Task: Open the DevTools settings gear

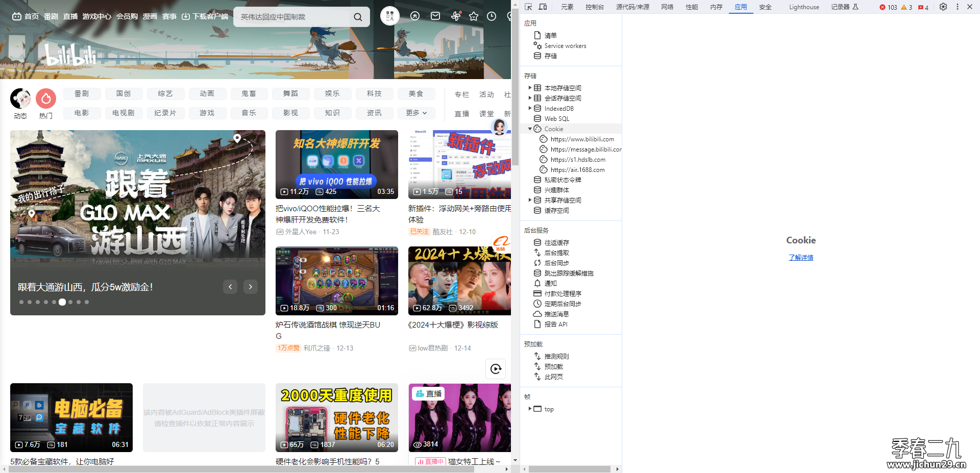Action: pyautogui.click(x=943, y=7)
